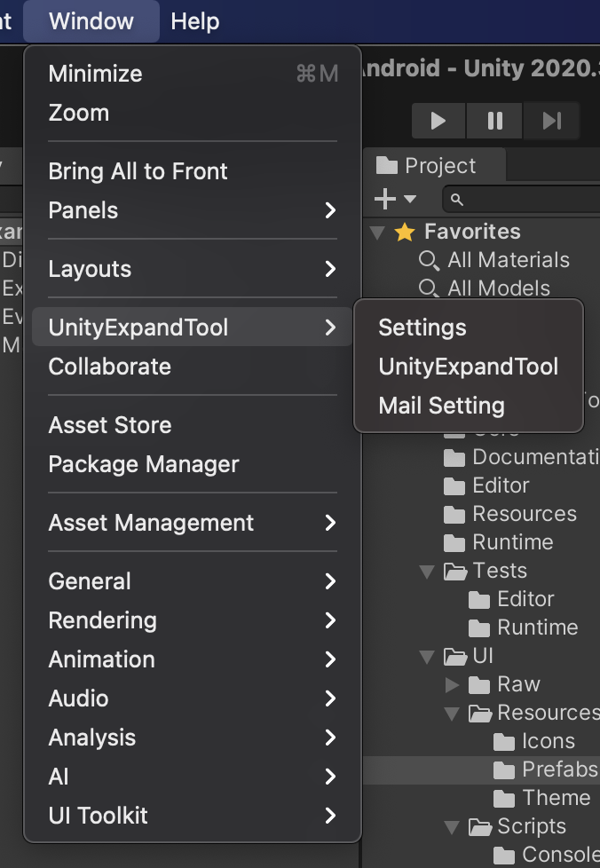The width and height of the screenshot is (600, 868).
Task: Click the Favorites star icon
Action: (405, 232)
